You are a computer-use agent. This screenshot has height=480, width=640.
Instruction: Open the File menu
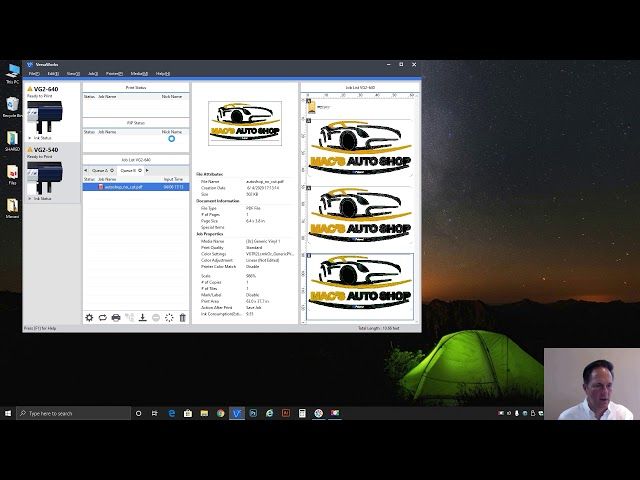[34, 74]
